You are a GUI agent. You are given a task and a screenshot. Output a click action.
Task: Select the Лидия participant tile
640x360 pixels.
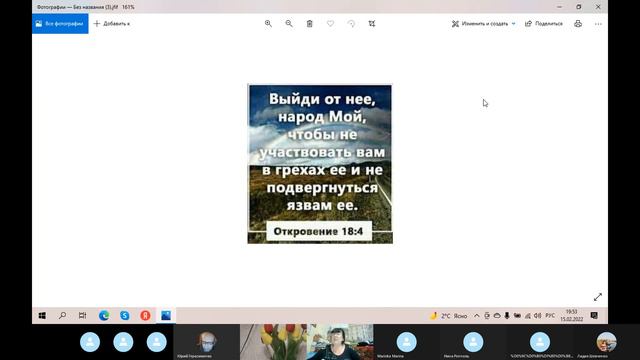tap(607, 342)
